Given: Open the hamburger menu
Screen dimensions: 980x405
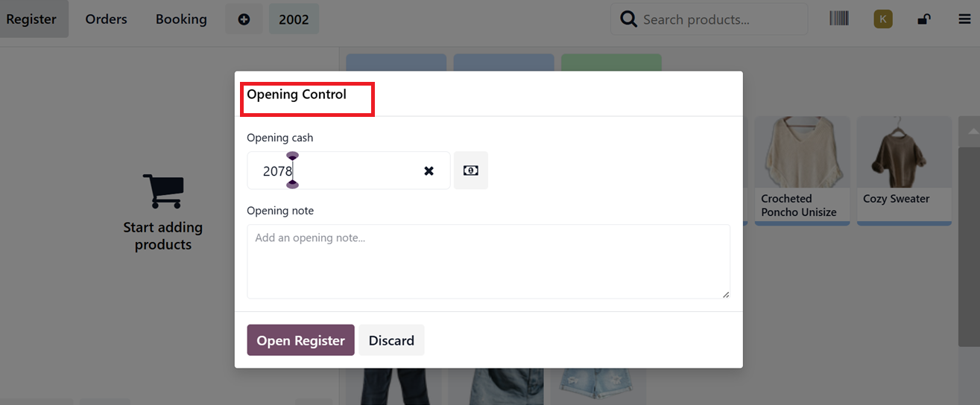Looking at the screenshot, I should (964, 19).
